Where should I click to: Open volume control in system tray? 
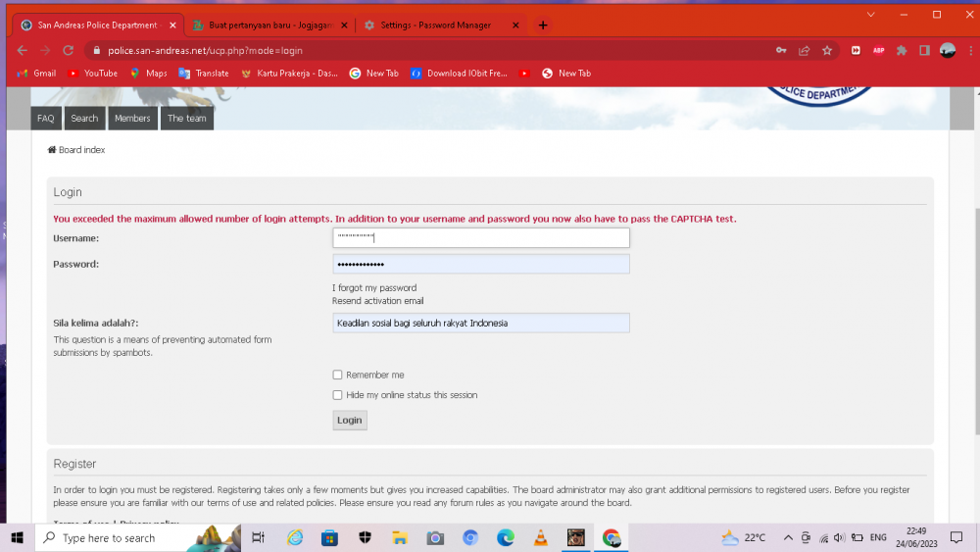pos(840,537)
